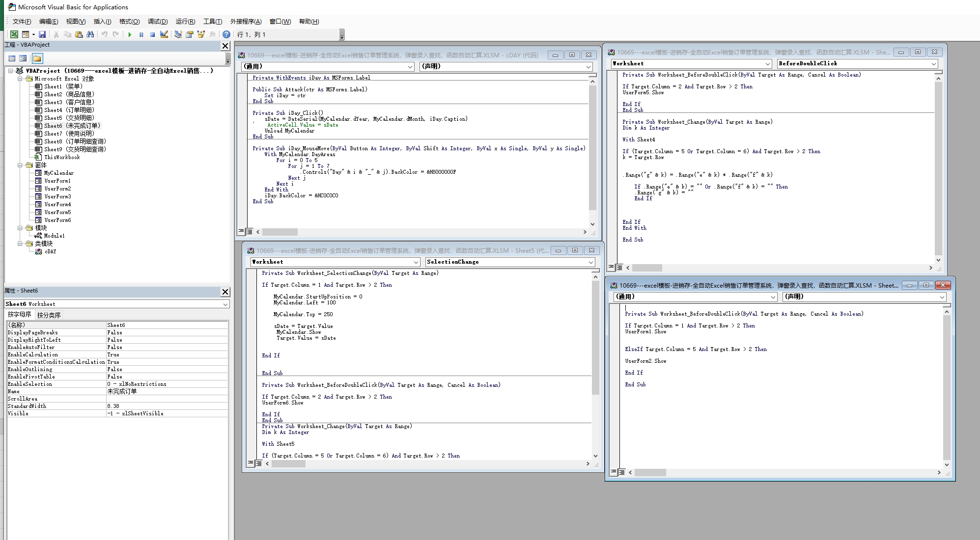Screen dimensions: 980x540
Task: Click the Copy icon in the toolbar
Action: (67, 34)
